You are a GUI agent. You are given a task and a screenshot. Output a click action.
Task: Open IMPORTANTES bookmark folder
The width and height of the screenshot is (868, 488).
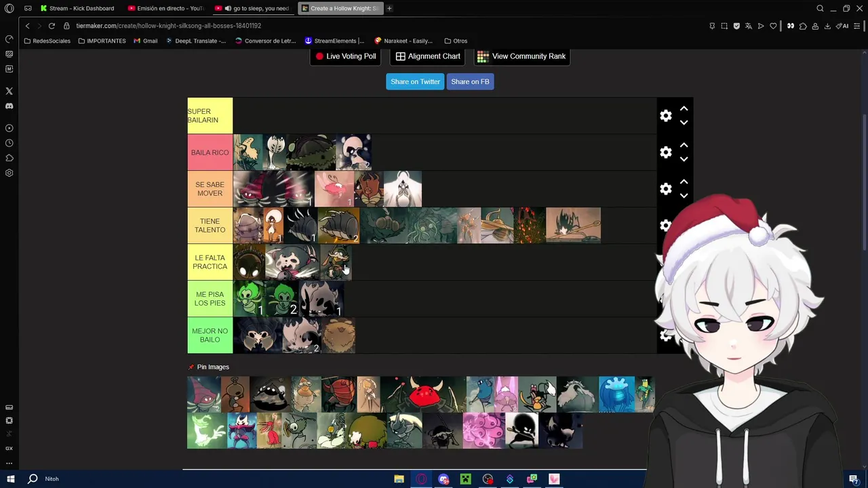[102, 41]
